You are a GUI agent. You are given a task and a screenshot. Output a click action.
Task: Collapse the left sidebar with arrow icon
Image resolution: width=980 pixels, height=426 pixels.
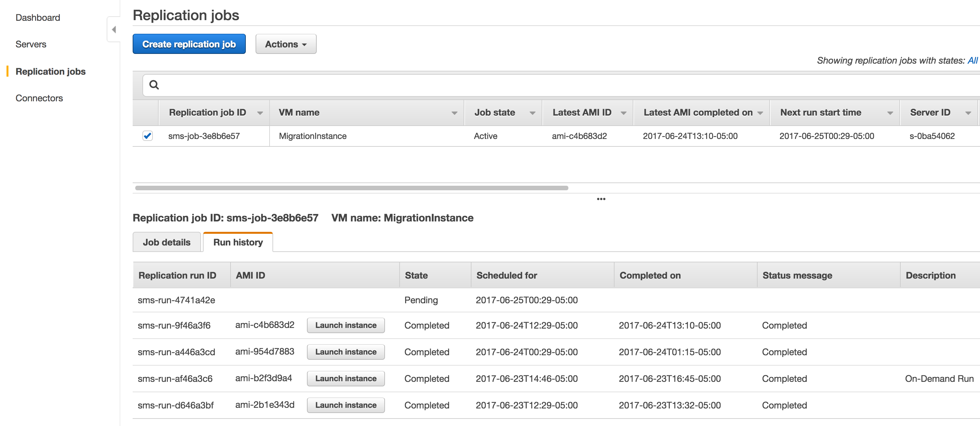point(113,30)
